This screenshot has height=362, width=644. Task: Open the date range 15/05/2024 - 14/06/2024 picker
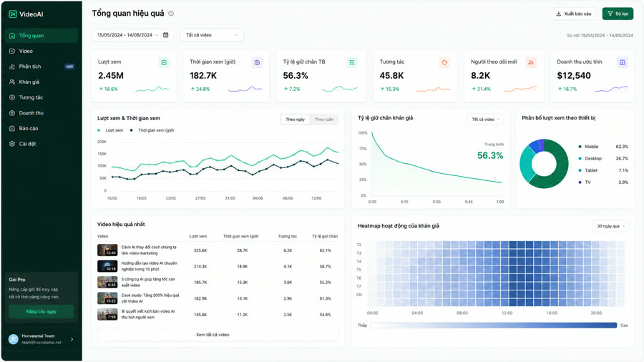point(132,35)
